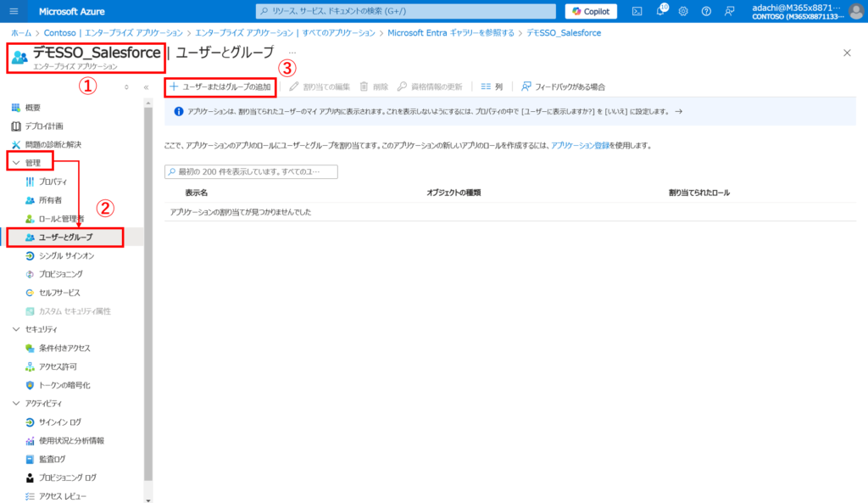Click the sidebar up-down sort arrows
Image resolution: width=868 pixels, height=503 pixels.
coord(127,87)
